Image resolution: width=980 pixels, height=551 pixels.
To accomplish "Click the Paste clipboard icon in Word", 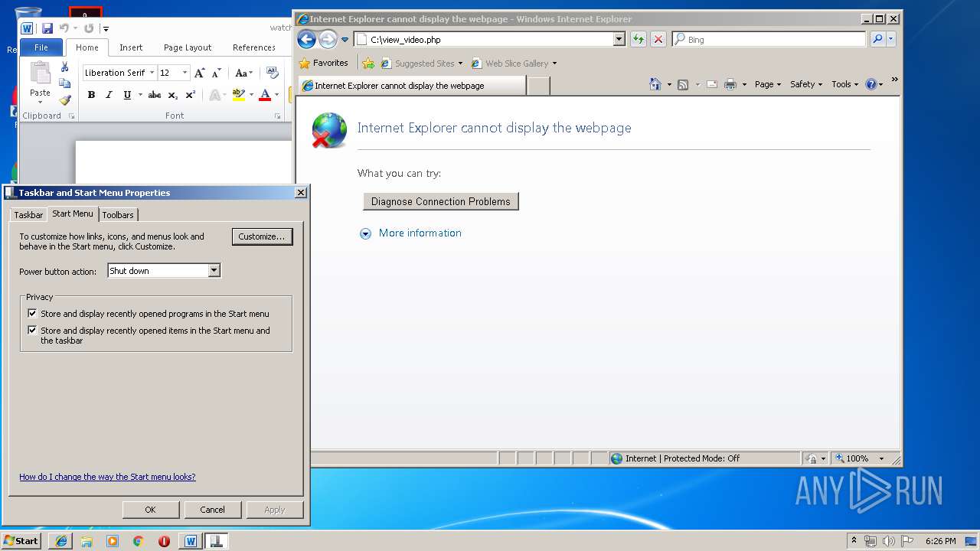I will coord(40,74).
